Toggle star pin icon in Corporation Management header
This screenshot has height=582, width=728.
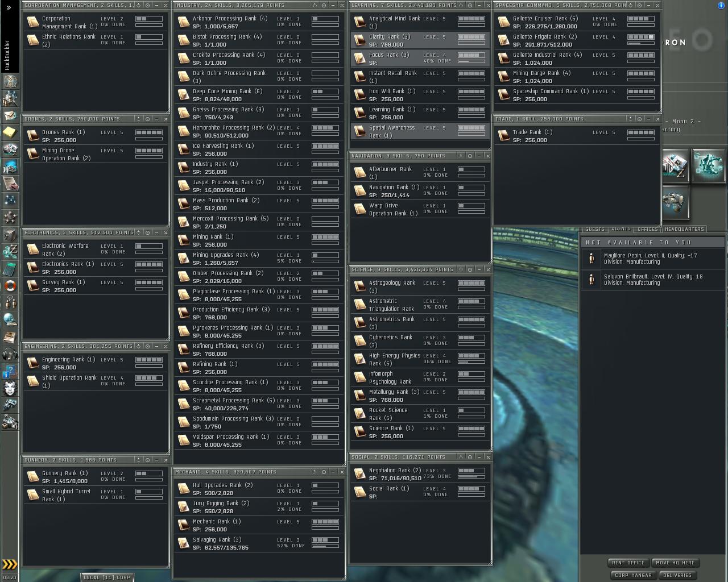[138, 5]
